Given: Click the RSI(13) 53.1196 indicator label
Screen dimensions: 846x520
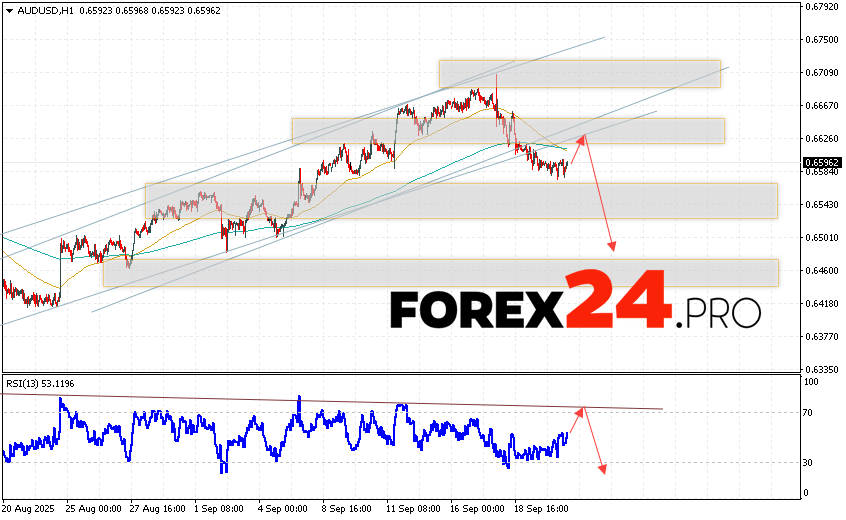Looking at the screenshot, I should click(x=40, y=383).
